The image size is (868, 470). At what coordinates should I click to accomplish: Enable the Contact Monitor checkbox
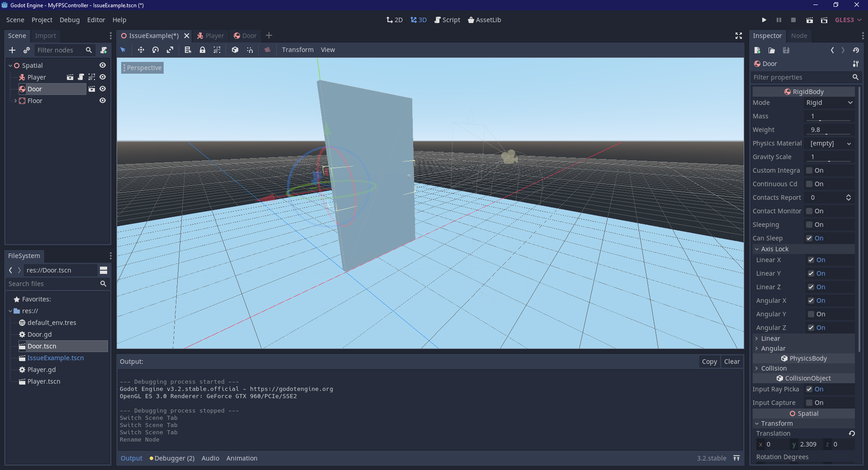(x=809, y=211)
